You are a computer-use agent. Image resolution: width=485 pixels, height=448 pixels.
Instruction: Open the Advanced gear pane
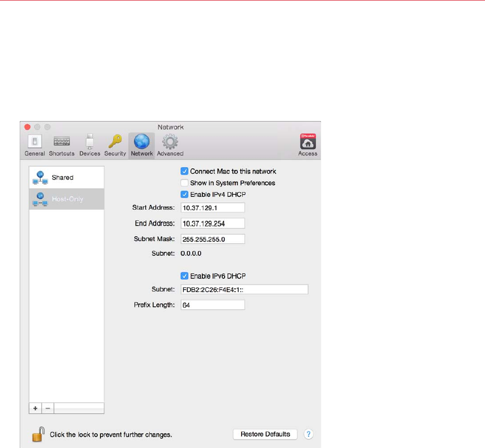point(170,145)
